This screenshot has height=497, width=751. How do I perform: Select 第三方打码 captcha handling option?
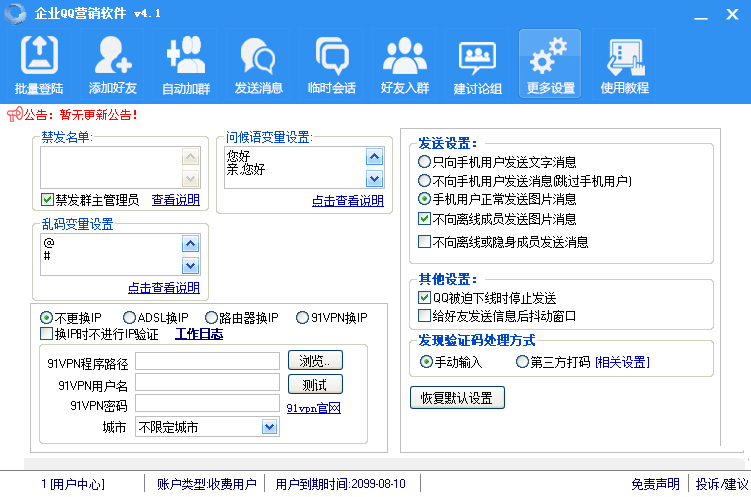click(522, 361)
